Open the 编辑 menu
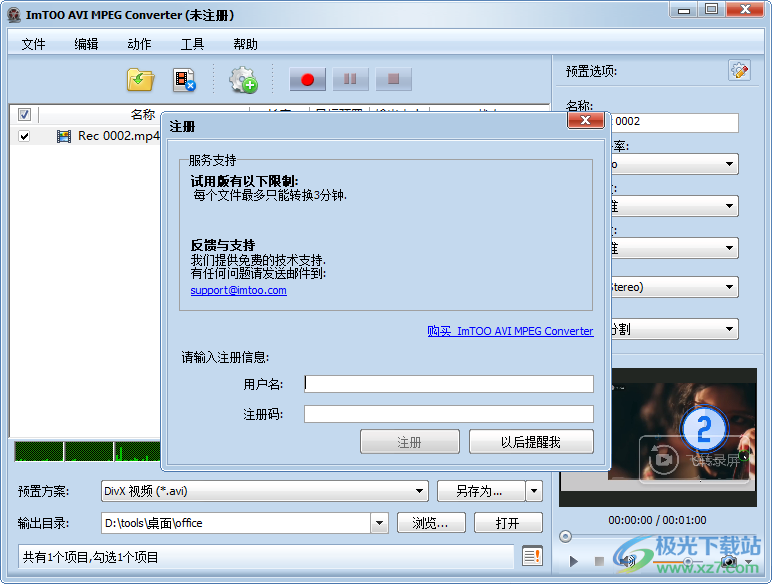 coord(86,44)
